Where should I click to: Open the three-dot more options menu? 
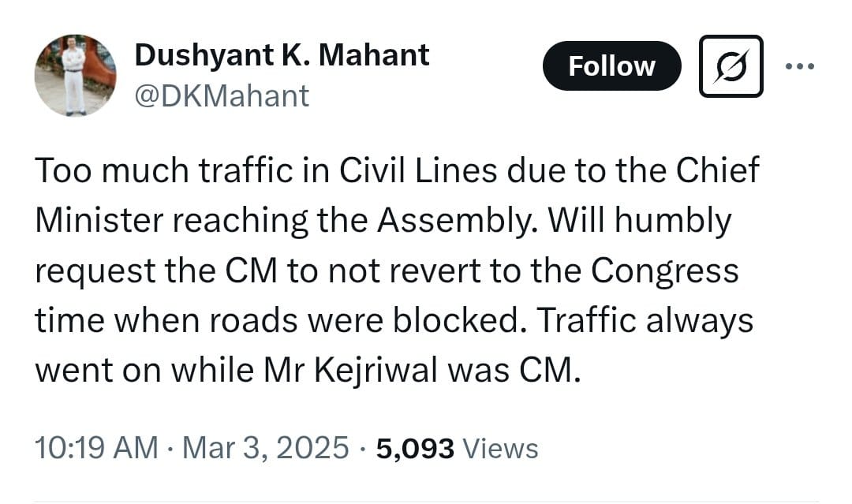click(800, 66)
